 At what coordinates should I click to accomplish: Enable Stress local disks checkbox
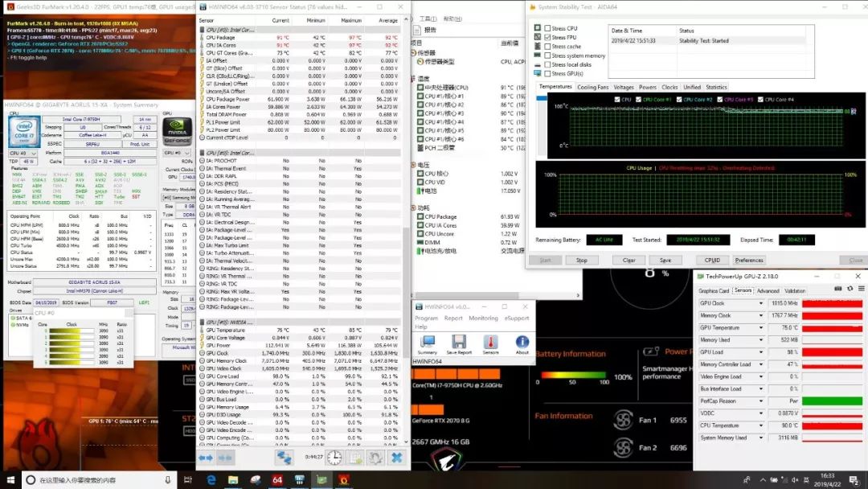click(547, 64)
